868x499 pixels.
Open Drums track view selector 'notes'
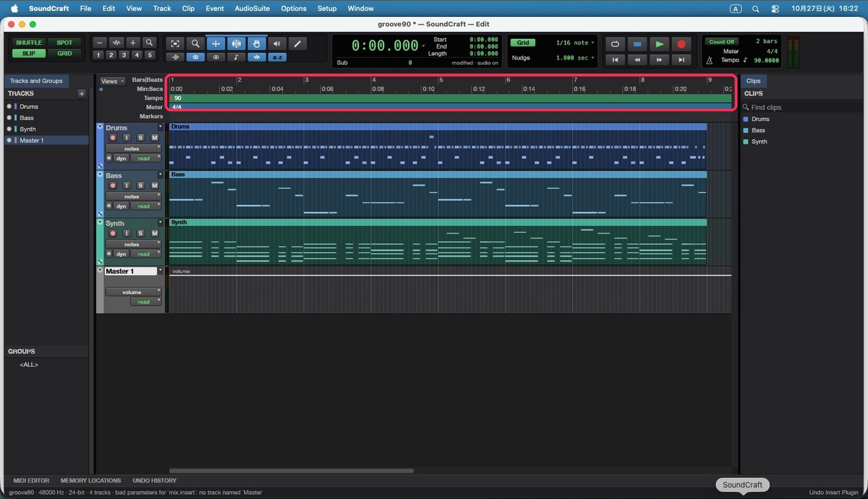click(x=133, y=149)
